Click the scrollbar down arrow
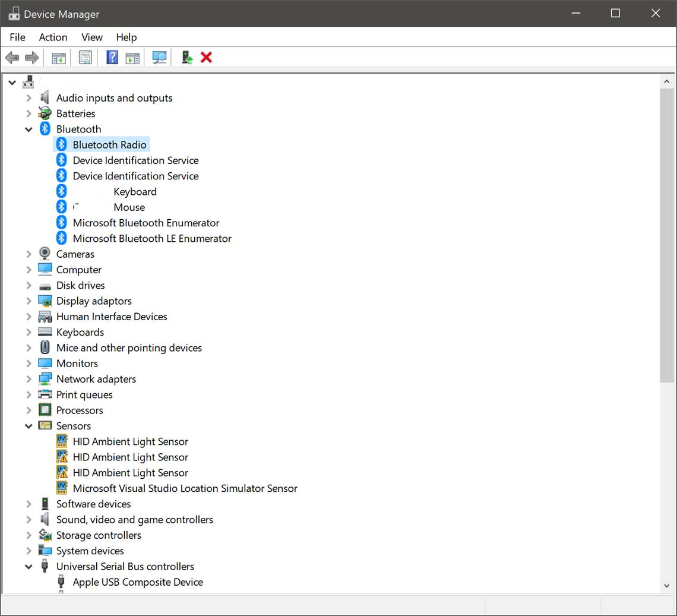The height and width of the screenshot is (616, 677). (667, 586)
